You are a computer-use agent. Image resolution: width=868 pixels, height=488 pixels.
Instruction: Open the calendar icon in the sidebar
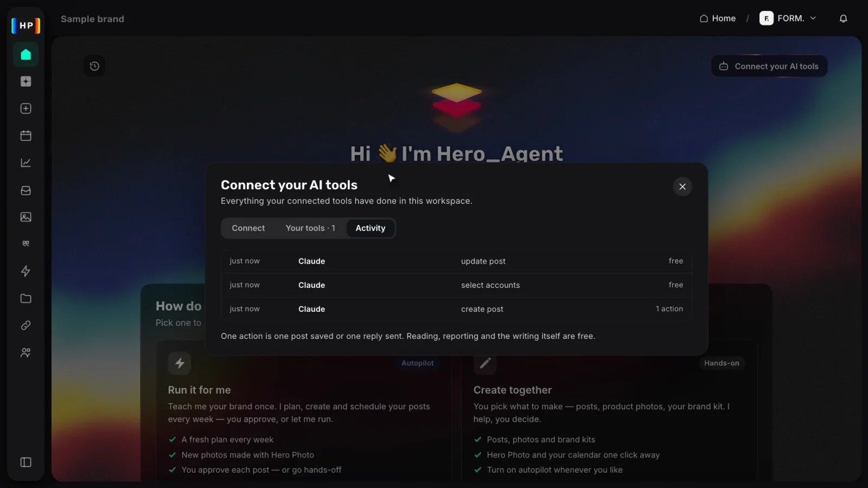pyautogui.click(x=25, y=136)
